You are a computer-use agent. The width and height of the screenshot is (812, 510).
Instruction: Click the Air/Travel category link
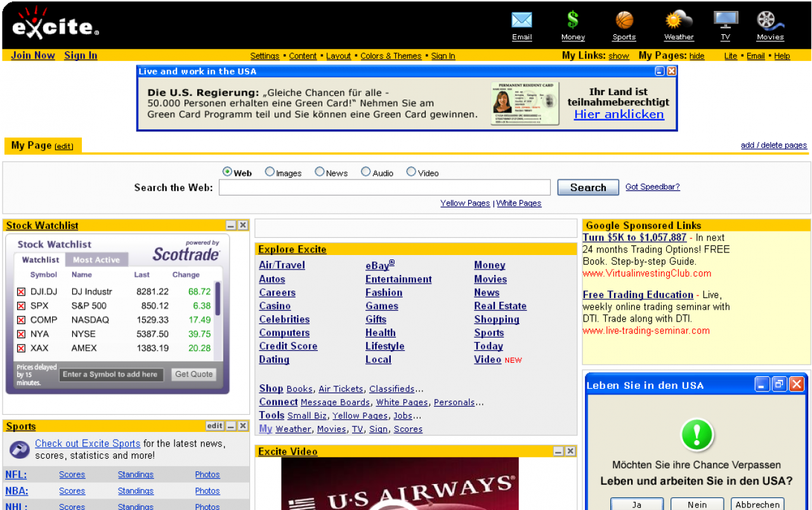pyautogui.click(x=282, y=265)
